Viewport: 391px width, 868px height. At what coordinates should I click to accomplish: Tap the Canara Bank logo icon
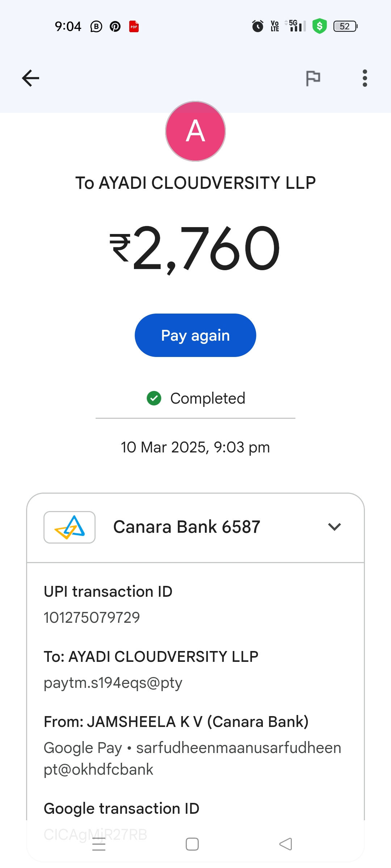[x=70, y=527]
